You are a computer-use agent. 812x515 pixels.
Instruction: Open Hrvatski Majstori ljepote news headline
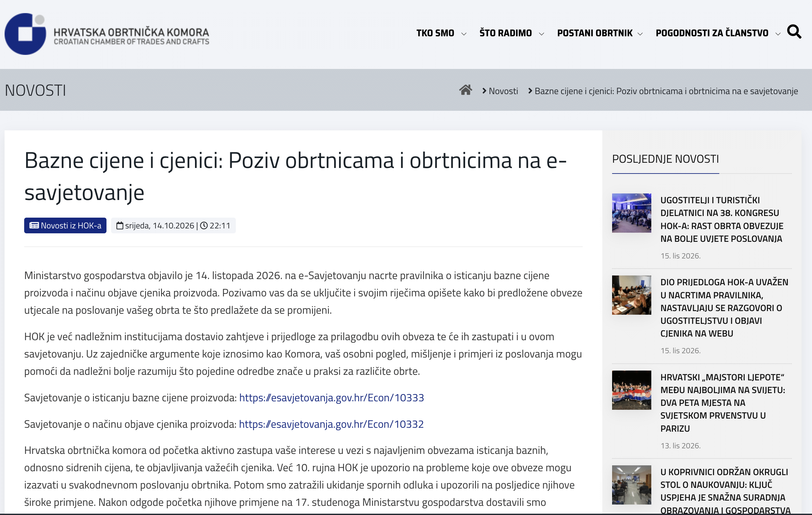point(722,403)
